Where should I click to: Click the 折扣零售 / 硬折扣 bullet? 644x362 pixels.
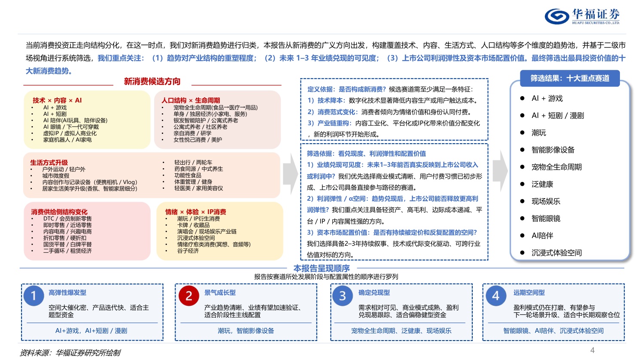(x=65, y=238)
